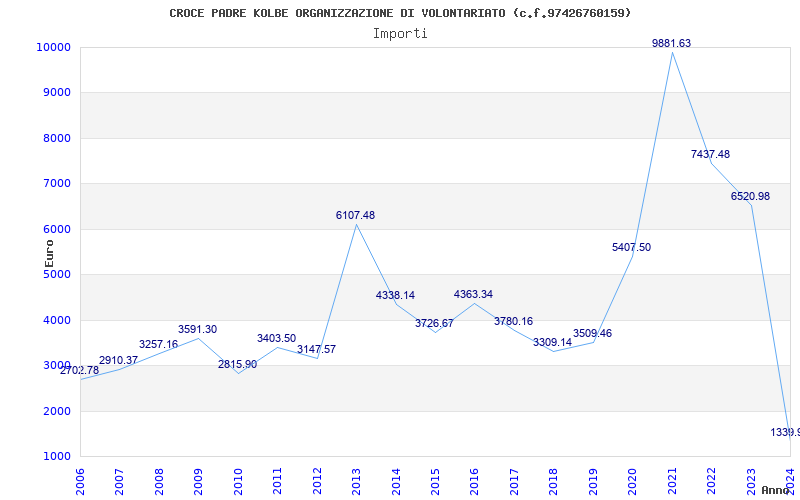
Task: Click the Euro axis label
Action: point(49,254)
